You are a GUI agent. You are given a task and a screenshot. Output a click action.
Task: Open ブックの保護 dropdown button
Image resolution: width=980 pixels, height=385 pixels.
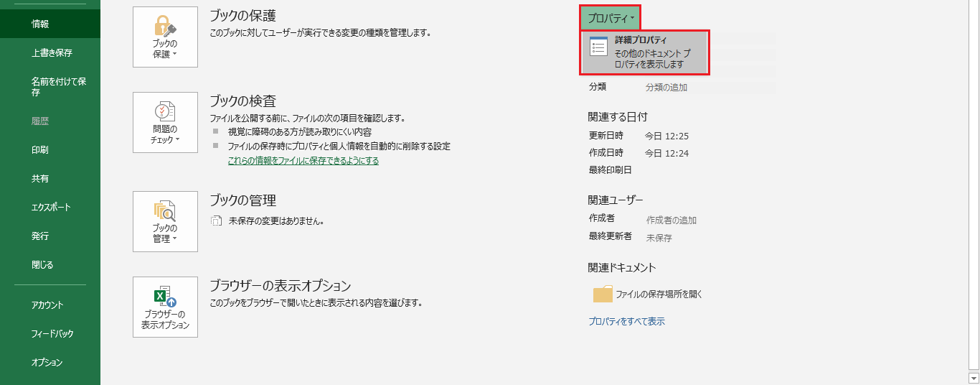[165, 37]
